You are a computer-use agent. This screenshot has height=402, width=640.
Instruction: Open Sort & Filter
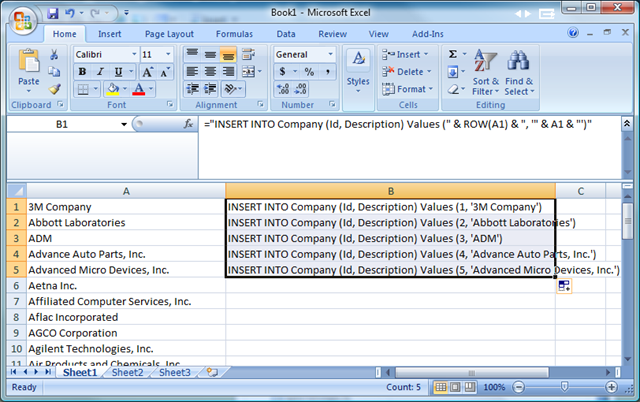pyautogui.click(x=486, y=72)
